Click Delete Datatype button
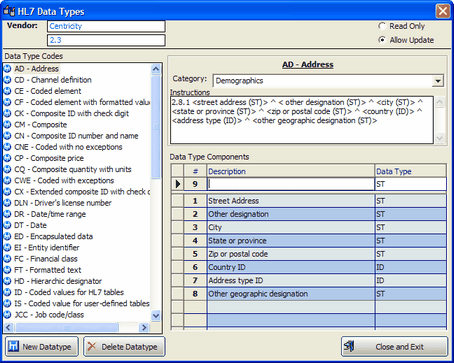Image resolution: width=454 pixels, height=363 pixels. [124, 347]
